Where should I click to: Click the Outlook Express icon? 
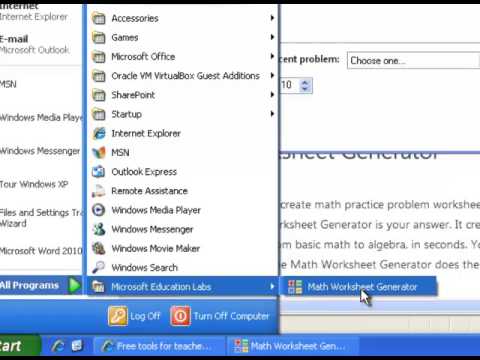(x=99, y=172)
